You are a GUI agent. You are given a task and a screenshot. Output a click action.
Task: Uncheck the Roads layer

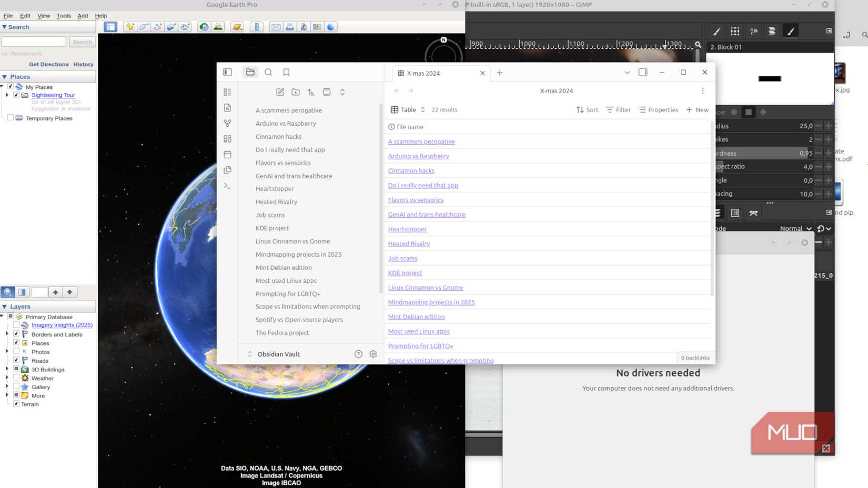coord(16,360)
